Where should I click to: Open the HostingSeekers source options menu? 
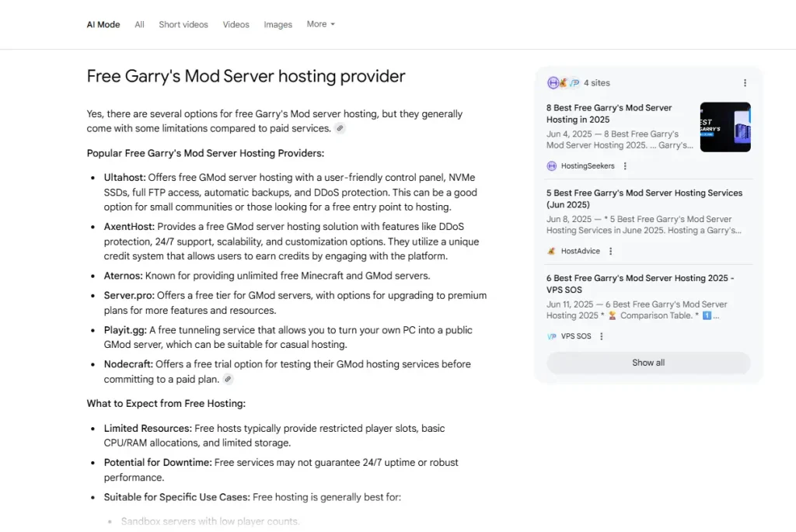pos(625,166)
